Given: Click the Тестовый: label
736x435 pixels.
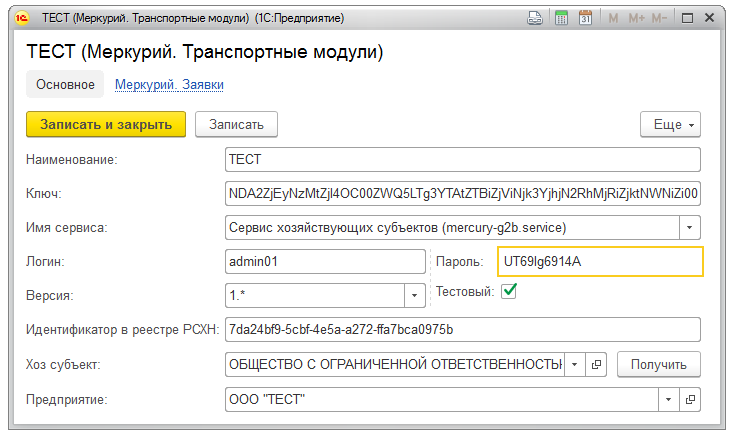Looking at the screenshot, I should [x=465, y=291].
